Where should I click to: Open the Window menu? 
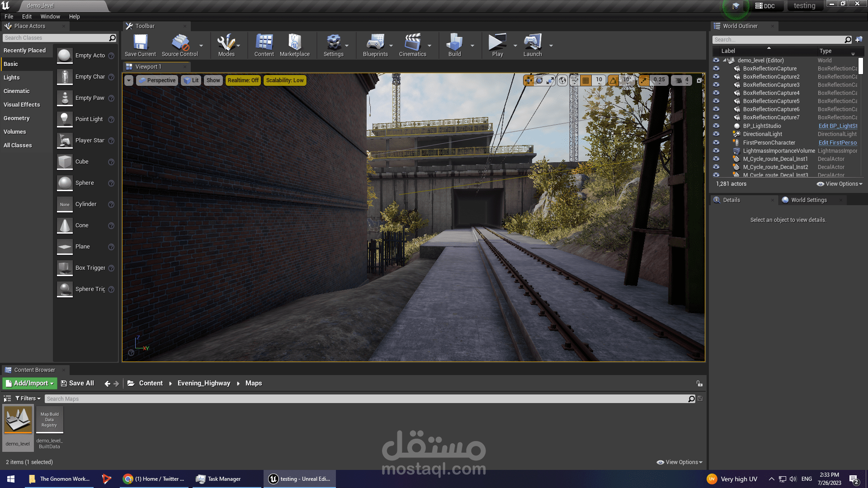coord(50,17)
